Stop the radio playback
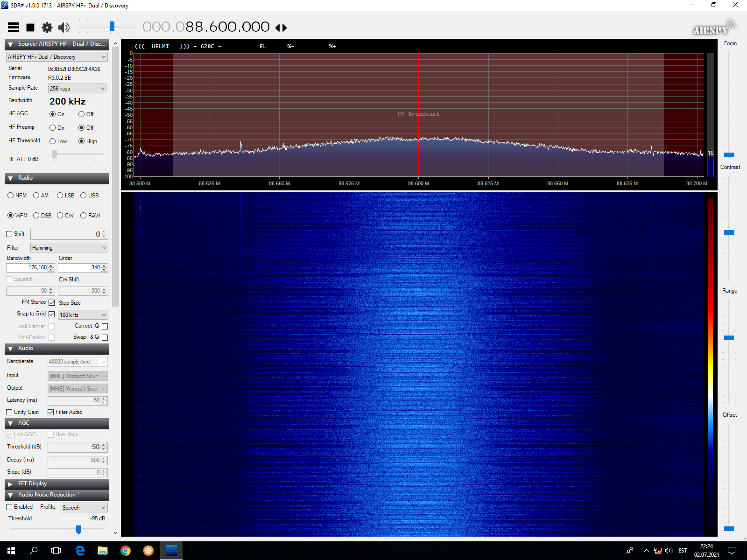Image resolution: width=747 pixels, height=560 pixels. [x=30, y=28]
